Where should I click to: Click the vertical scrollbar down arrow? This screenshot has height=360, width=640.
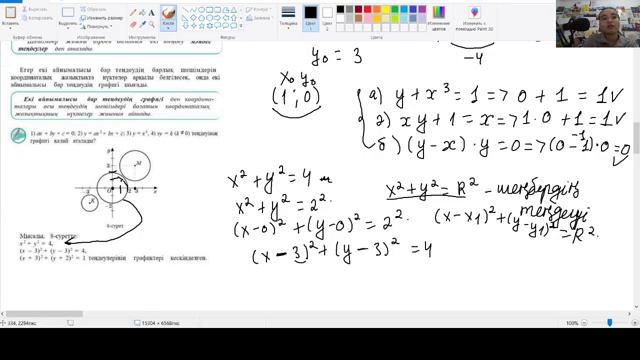636,307
